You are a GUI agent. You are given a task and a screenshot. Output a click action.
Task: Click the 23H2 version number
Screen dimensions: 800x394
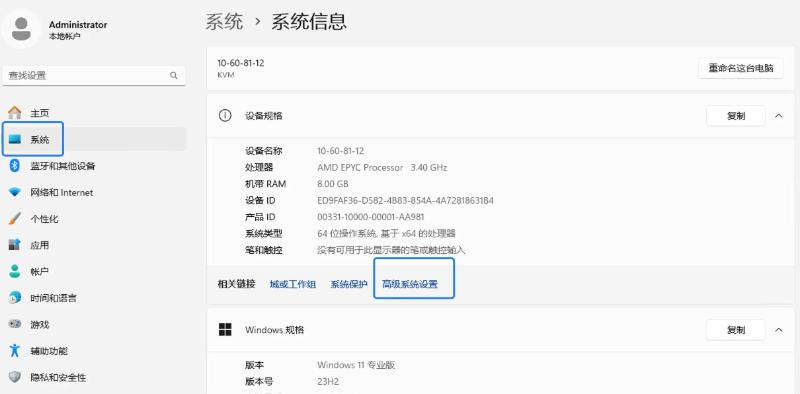coord(328,382)
